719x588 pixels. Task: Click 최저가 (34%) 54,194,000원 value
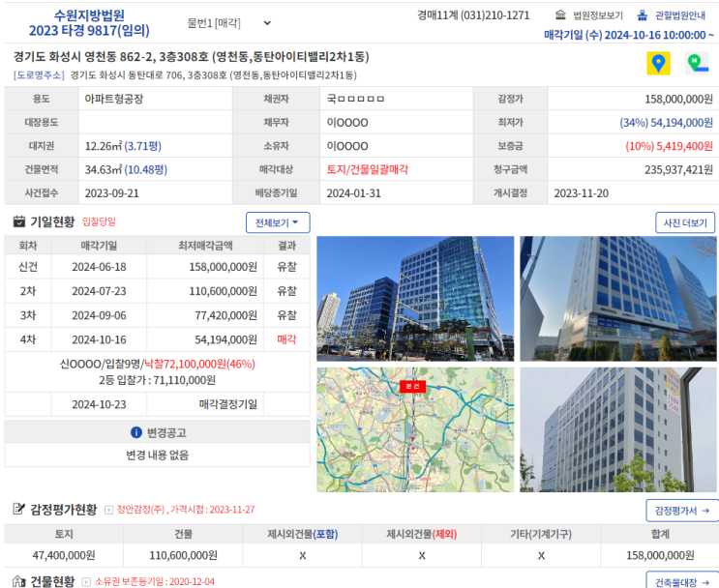click(x=667, y=123)
